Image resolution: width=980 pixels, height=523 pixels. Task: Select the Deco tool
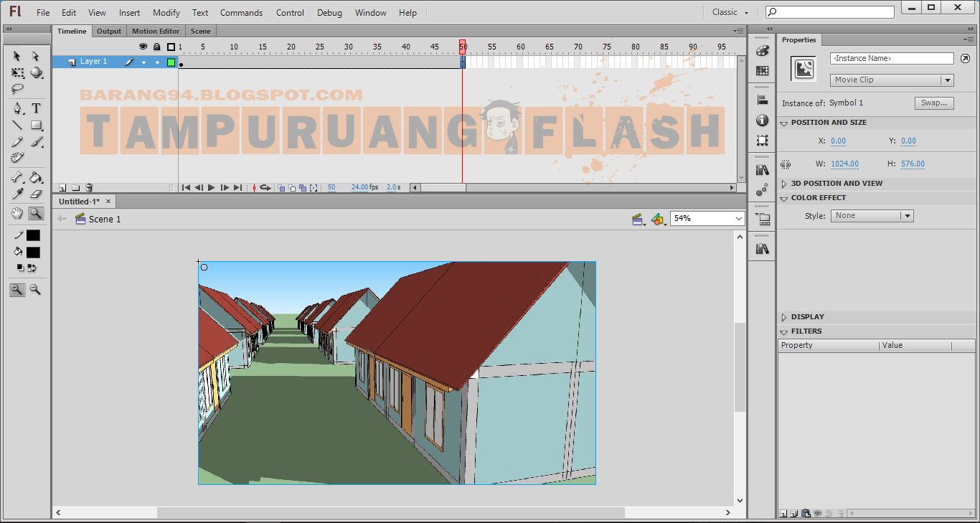[17, 158]
